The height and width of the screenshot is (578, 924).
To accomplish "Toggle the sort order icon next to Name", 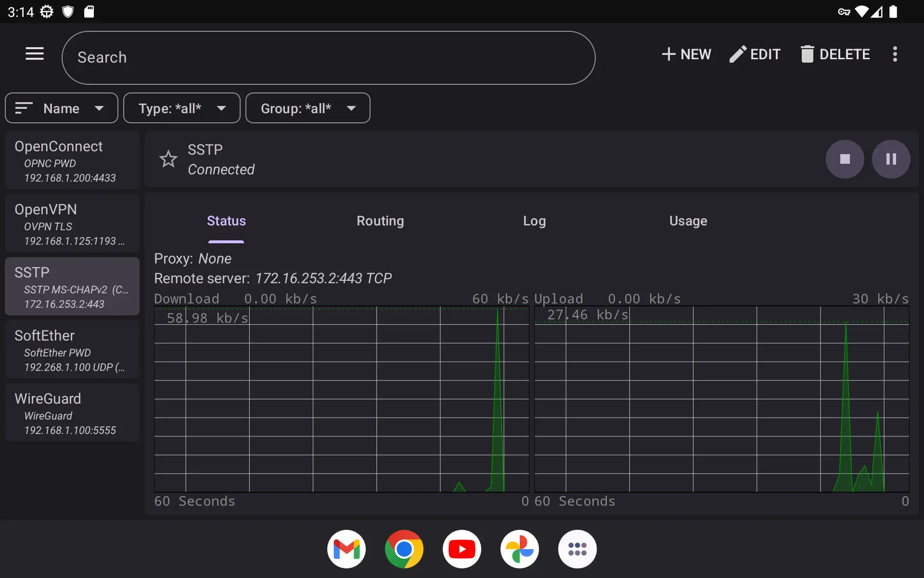I will click(x=24, y=108).
